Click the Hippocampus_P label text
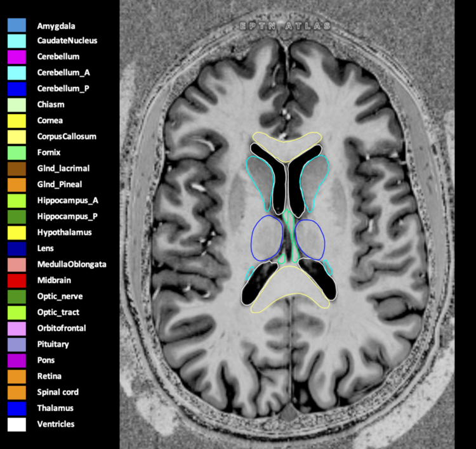Viewport: 476px width, 449px height. coord(67,217)
